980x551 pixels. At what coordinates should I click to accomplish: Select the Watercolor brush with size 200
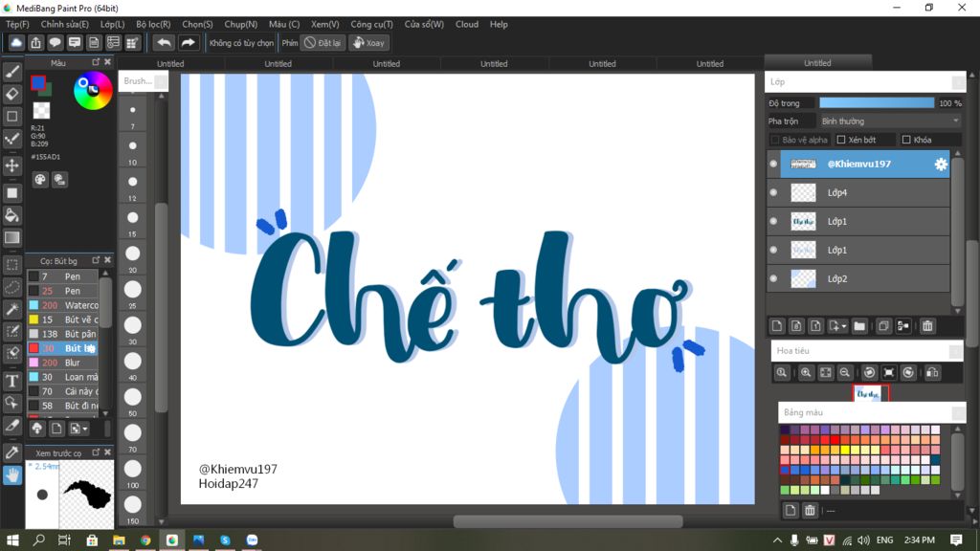pyautogui.click(x=62, y=305)
